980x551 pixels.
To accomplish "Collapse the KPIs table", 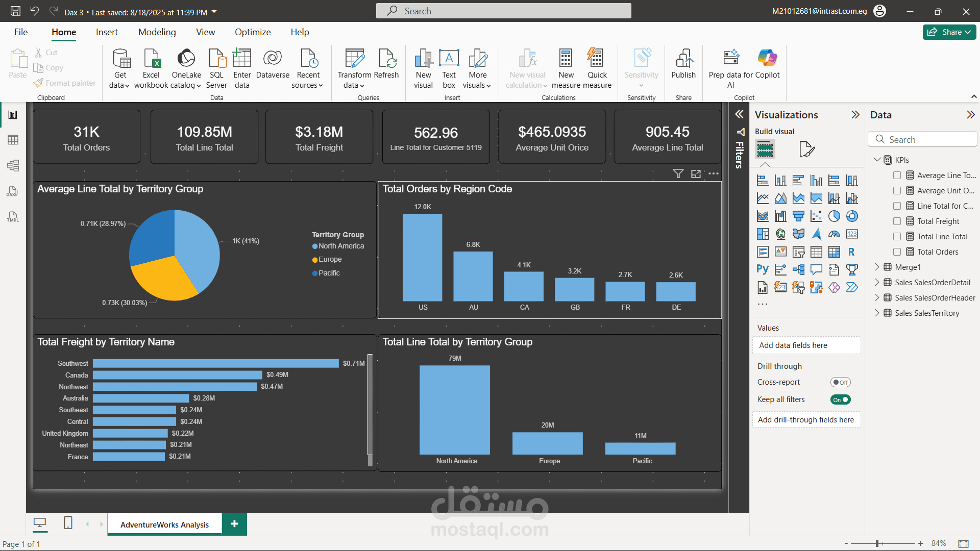I will click(877, 160).
